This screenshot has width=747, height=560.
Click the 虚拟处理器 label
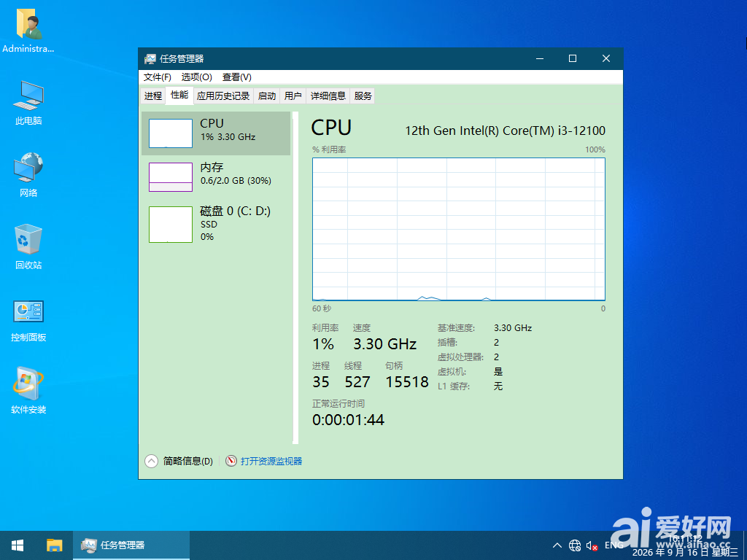[x=460, y=357]
